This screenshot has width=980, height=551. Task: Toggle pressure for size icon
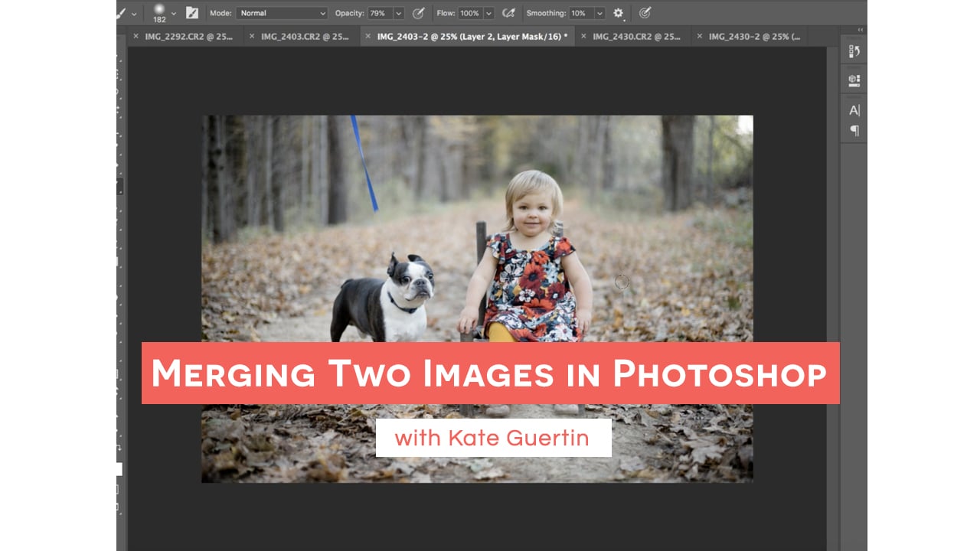tap(645, 13)
